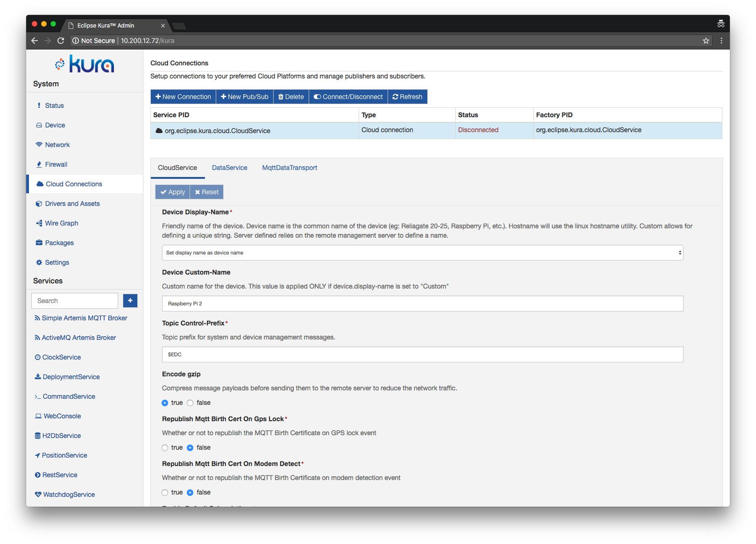This screenshot has height=544, width=756.
Task: Open the Firewall page link
Action: 56,164
